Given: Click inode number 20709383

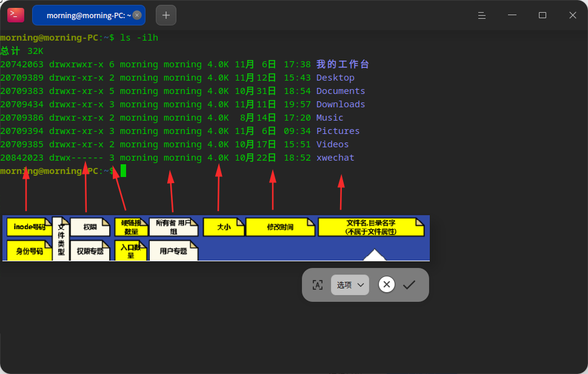Looking at the screenshot, I should 22,91.
